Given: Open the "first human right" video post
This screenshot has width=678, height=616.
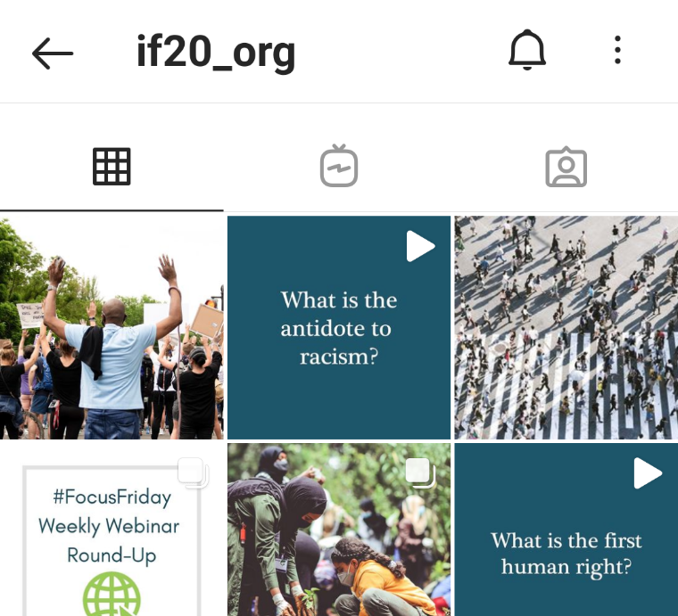Looking at the screenshot, I should (x=566, y=530).
